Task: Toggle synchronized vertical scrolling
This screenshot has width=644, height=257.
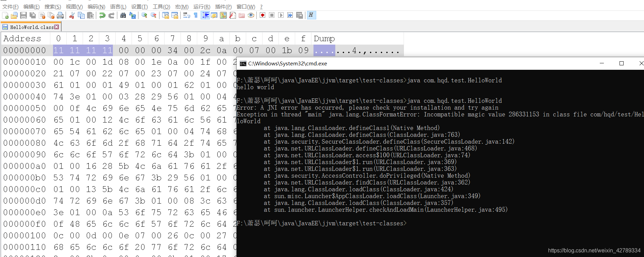Action: tap(166, 15)
